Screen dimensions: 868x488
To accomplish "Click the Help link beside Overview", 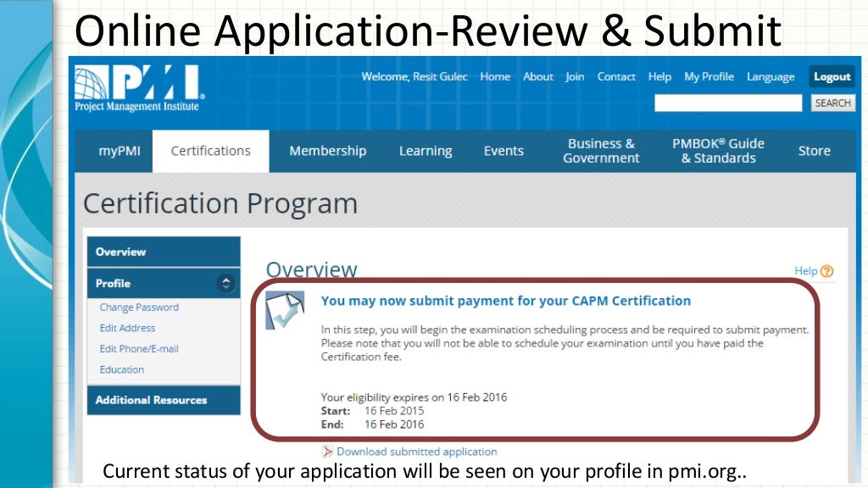I will tap(806, 270).
